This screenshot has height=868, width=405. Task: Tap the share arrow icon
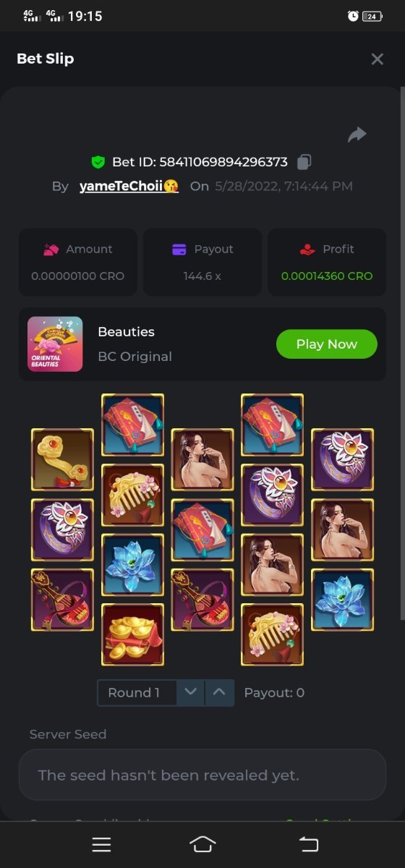pos(357,135)
